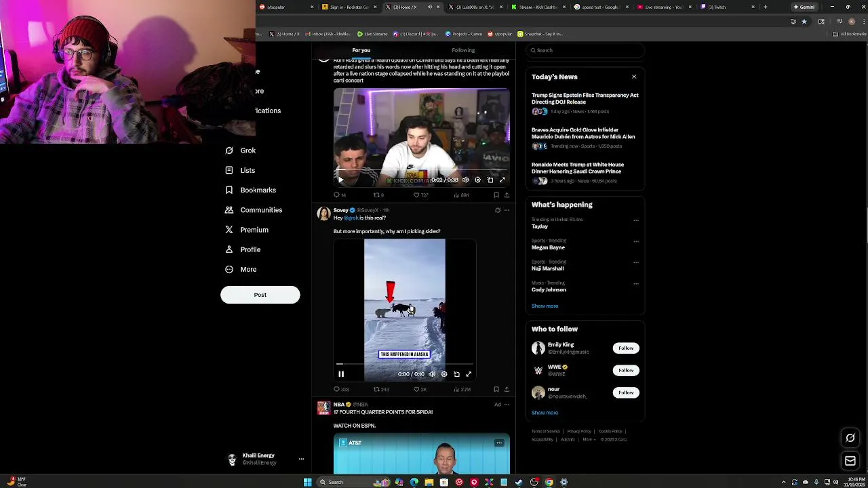Pause the Alaska moose video

click(341, 374)
